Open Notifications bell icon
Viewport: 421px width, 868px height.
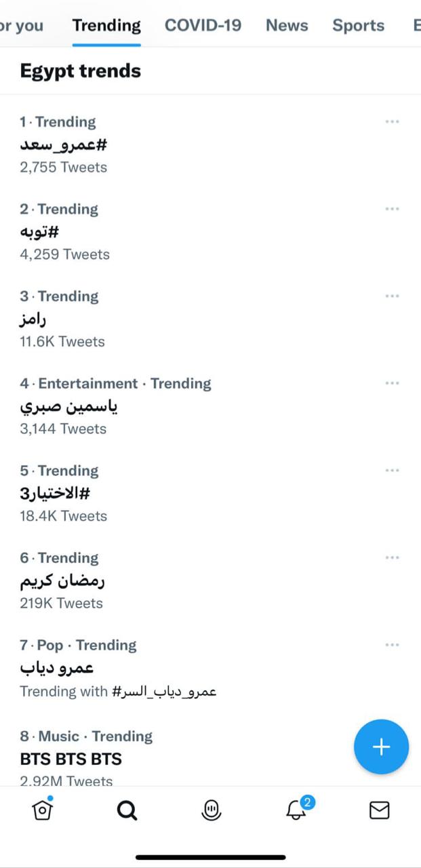(x=296, y=810)
